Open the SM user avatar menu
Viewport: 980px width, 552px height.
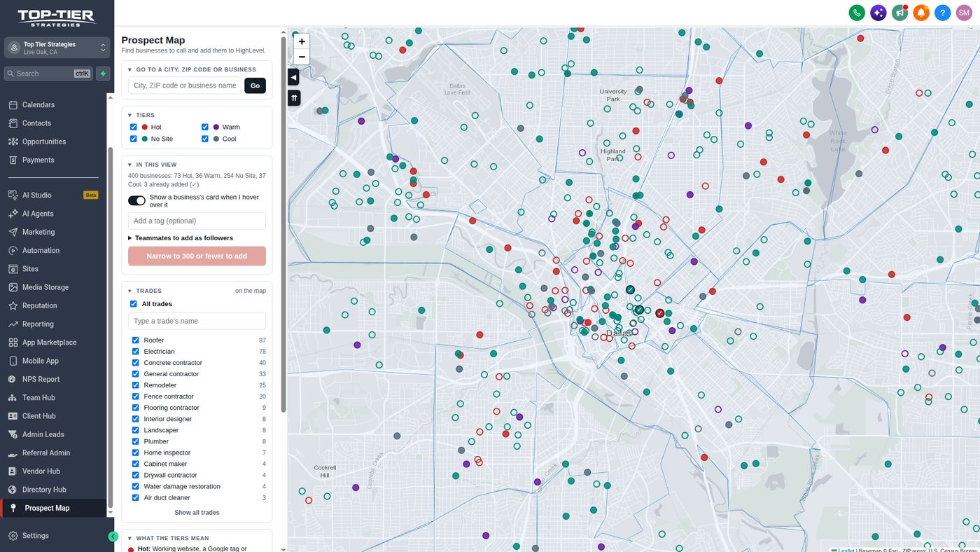point(965,13)
